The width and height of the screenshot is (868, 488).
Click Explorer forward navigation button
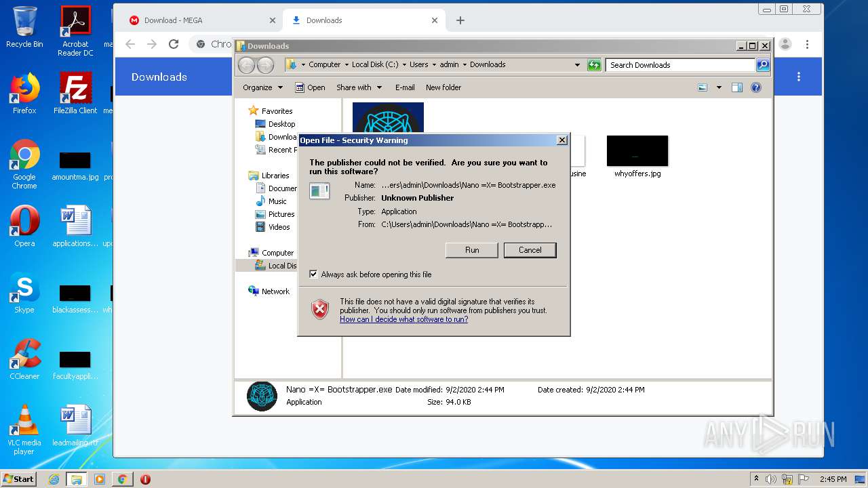point(266,65)
